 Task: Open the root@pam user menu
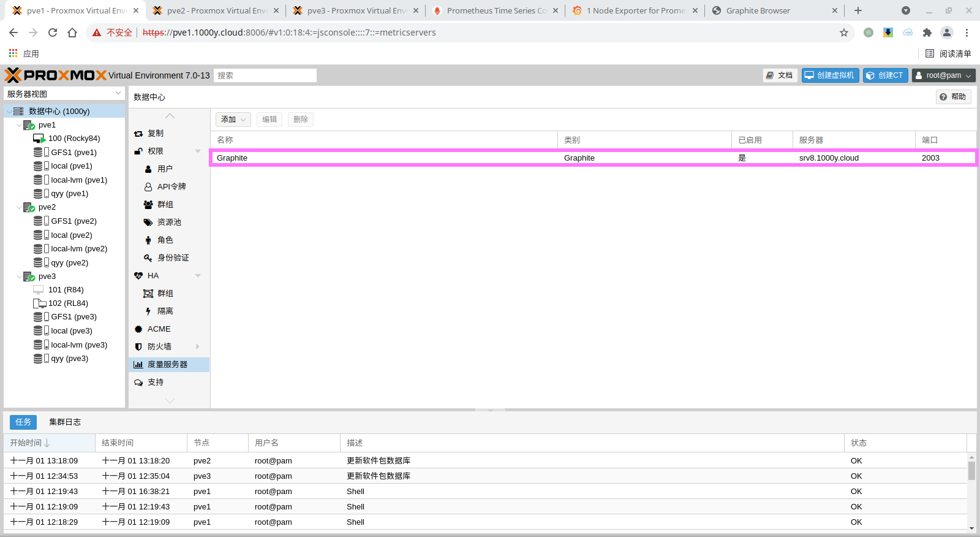click(943, 75)
